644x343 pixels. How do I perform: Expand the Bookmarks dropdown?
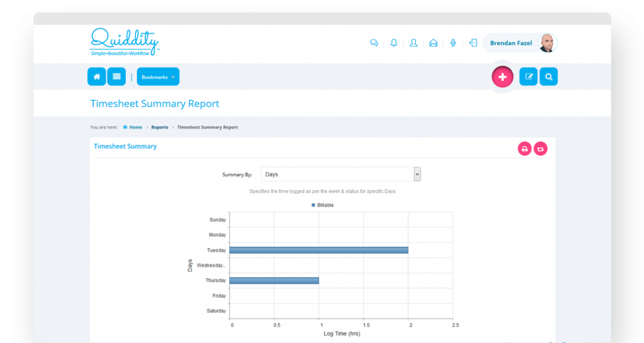158,77
